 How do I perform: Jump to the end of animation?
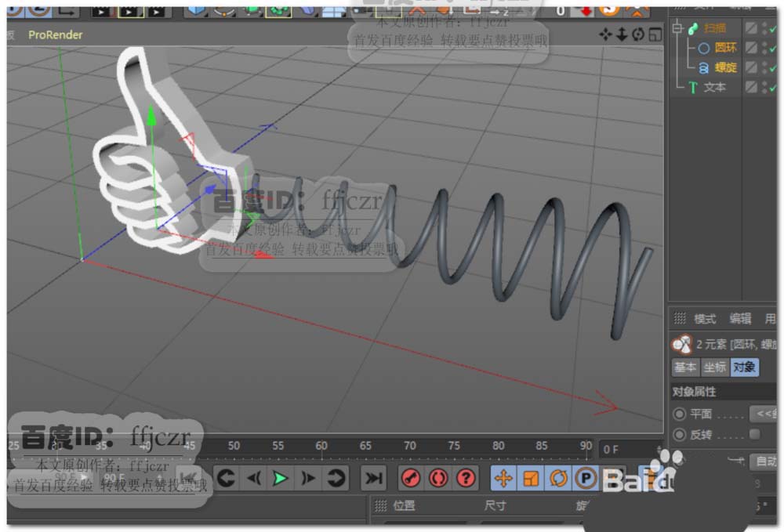coord(373,478)
